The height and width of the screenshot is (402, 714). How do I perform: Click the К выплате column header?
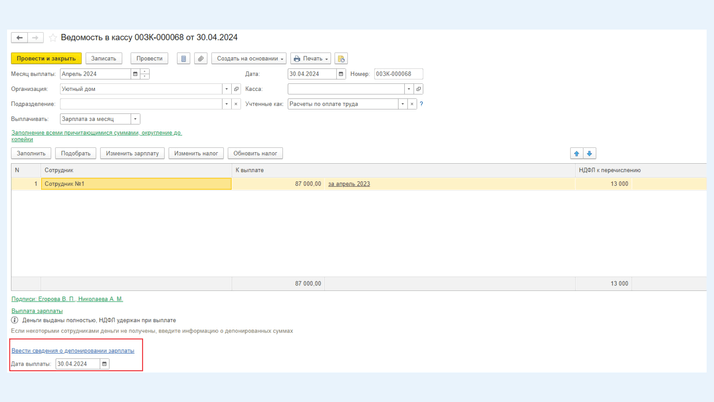coord(403,170)
